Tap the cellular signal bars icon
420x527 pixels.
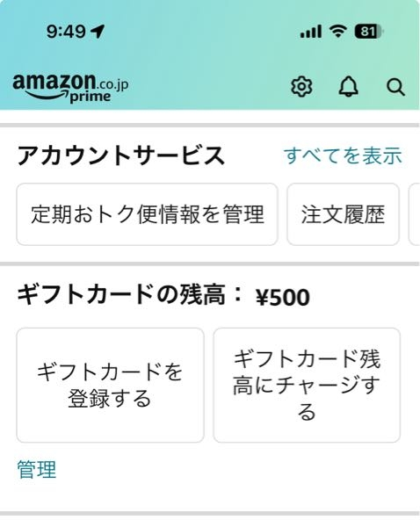pos(311,32)
